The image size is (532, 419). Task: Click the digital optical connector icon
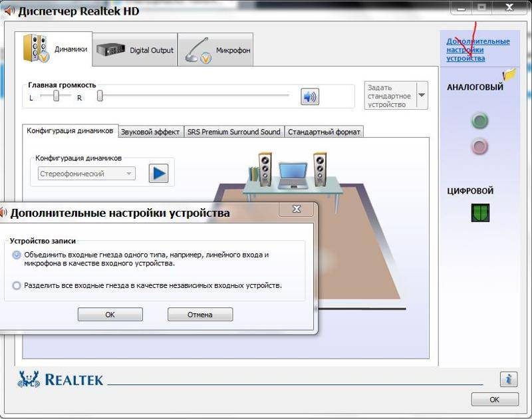(480, 213)
